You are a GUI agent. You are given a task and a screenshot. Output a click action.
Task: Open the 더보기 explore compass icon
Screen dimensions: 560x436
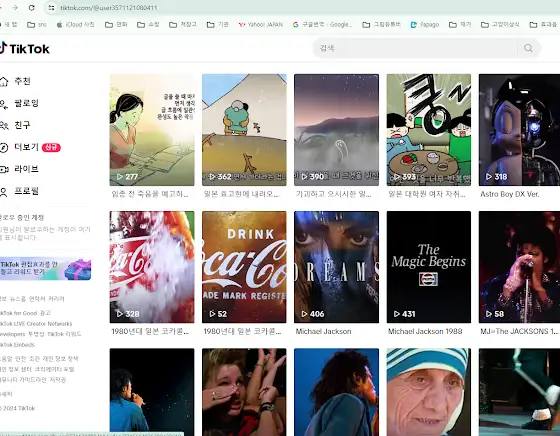click(x=4, y=147)
